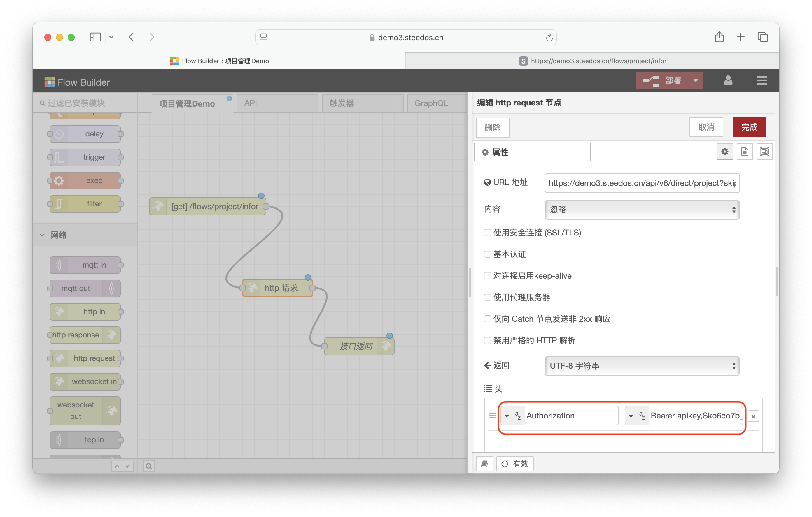Click the Safari sidebar toggle icon
812x517 pixels.
[95, 37]
